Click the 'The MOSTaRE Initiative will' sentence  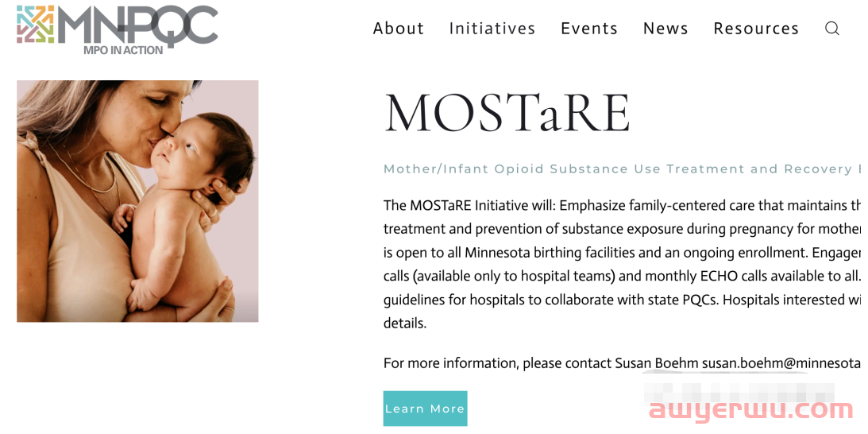(469, 205)
